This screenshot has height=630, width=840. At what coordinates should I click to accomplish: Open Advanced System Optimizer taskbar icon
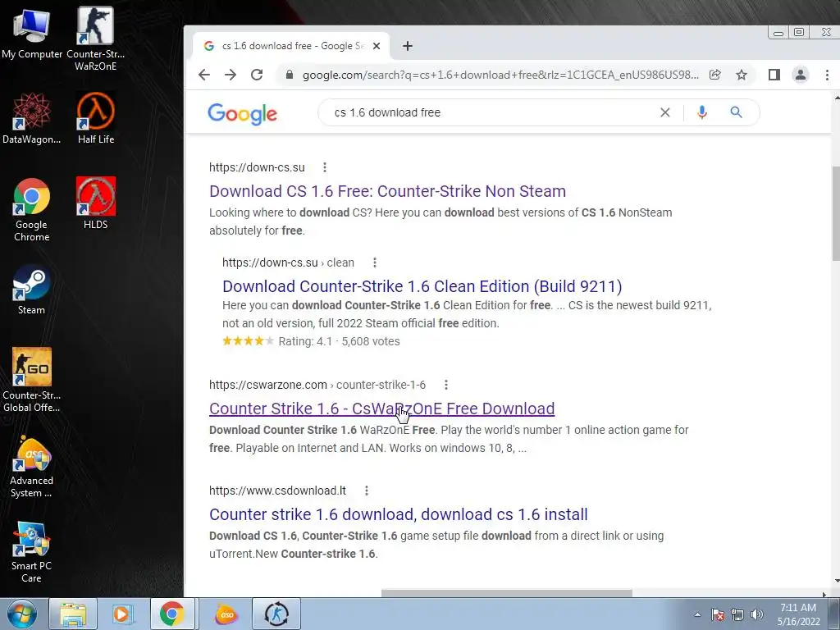[226, 614]
